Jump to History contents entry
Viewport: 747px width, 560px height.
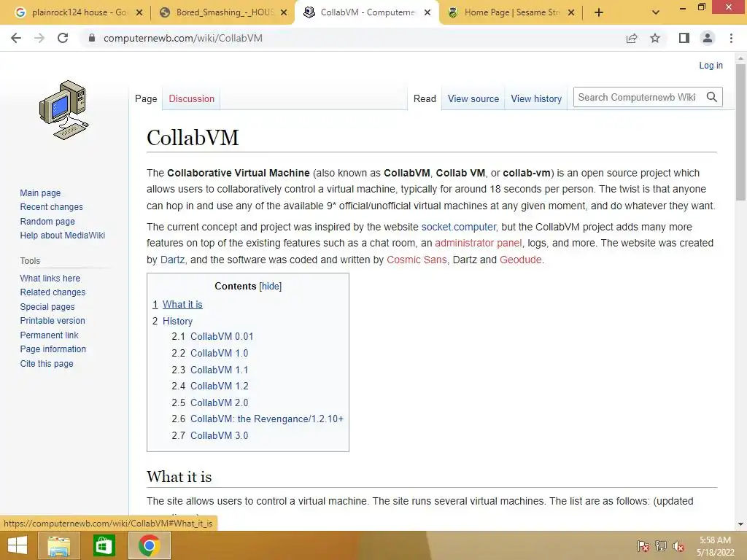pyautogui.click(x=177, y=321)
